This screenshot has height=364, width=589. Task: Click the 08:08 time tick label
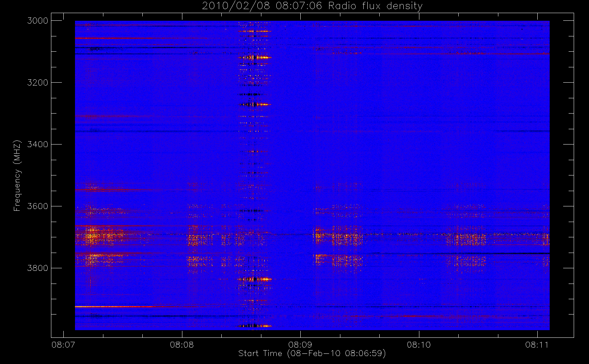[x=182, y=345]
